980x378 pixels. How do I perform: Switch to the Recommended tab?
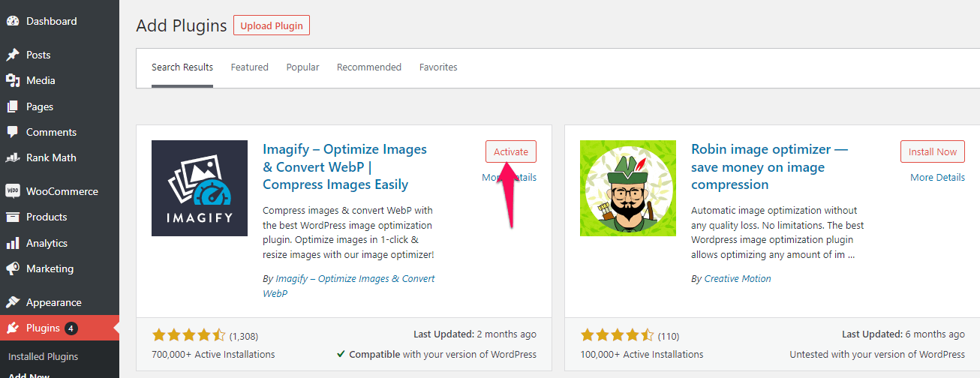(369, 67)
